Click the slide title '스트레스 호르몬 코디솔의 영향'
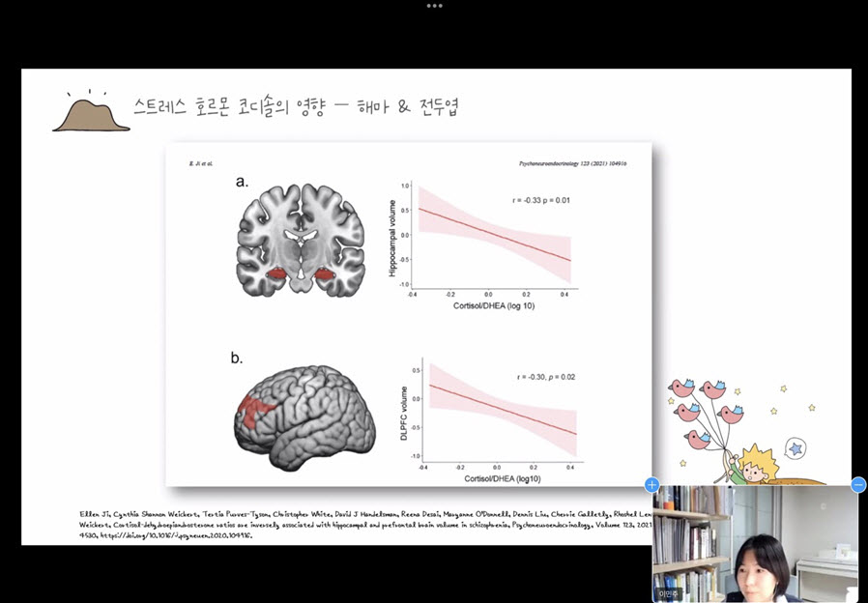 (x=230, y=106)
